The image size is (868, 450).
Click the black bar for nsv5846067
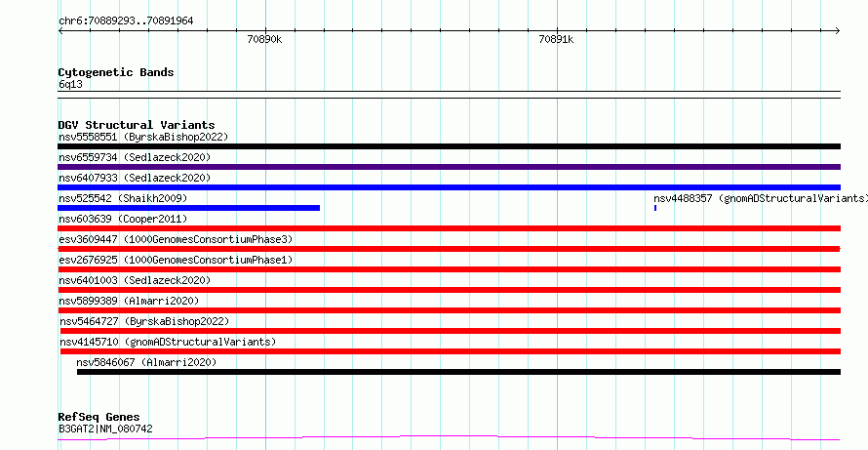click(x=459, y=372)
